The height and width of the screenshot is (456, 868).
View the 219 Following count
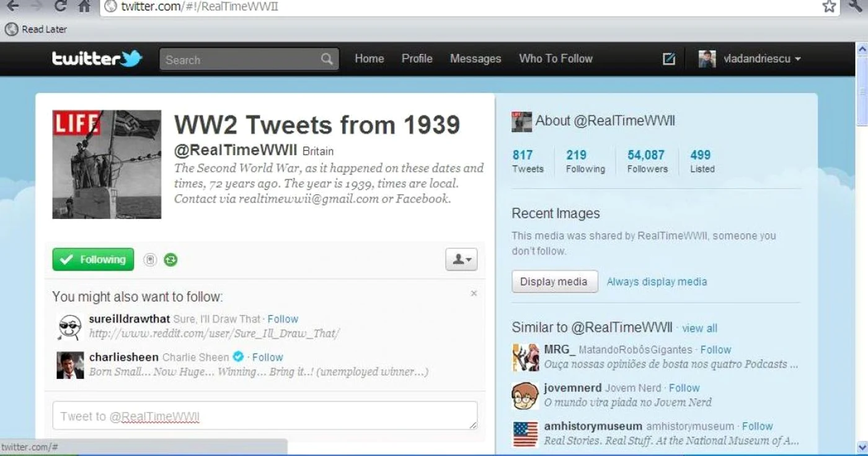coord(585,161)
